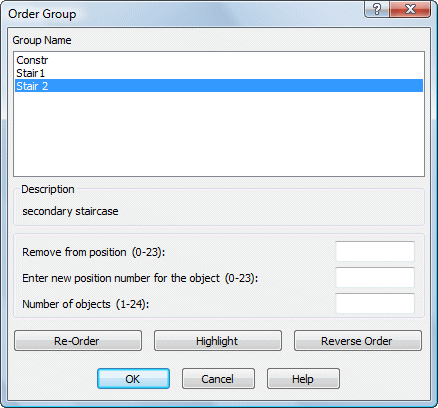Focus the Remove from position input field
The width and height of the screenshot is (438, 408).
[x=375, y=252]
